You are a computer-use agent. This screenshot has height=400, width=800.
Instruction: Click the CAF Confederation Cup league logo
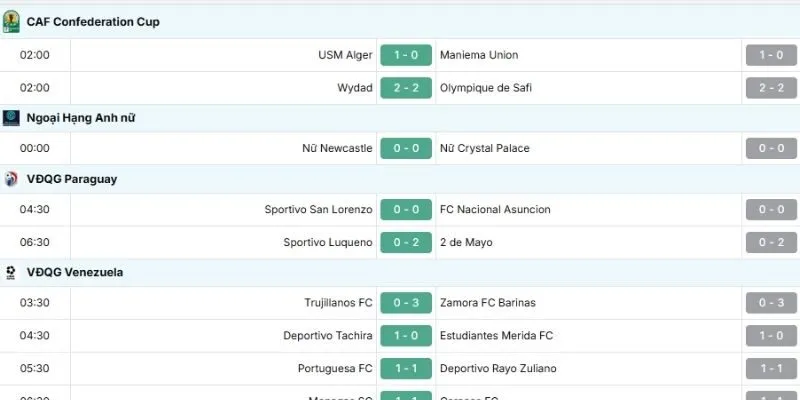pos(11,21)
